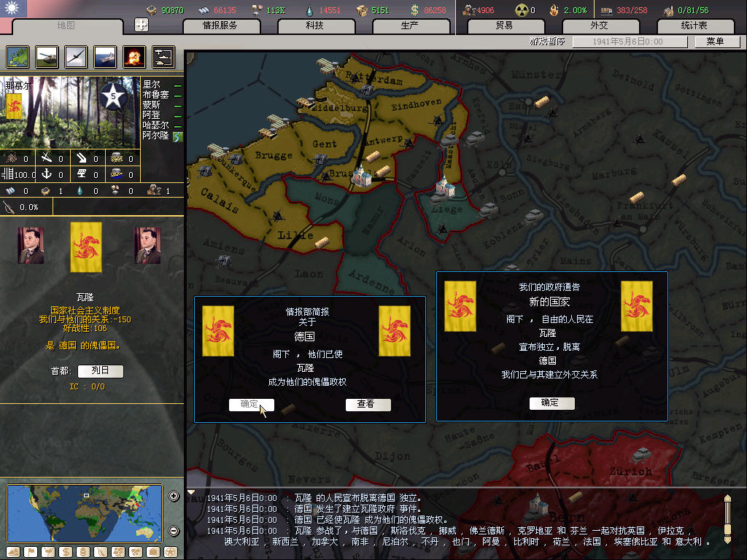Switch to weather map mode icon
The image size is (747, 560).
(x=48, y=552)
